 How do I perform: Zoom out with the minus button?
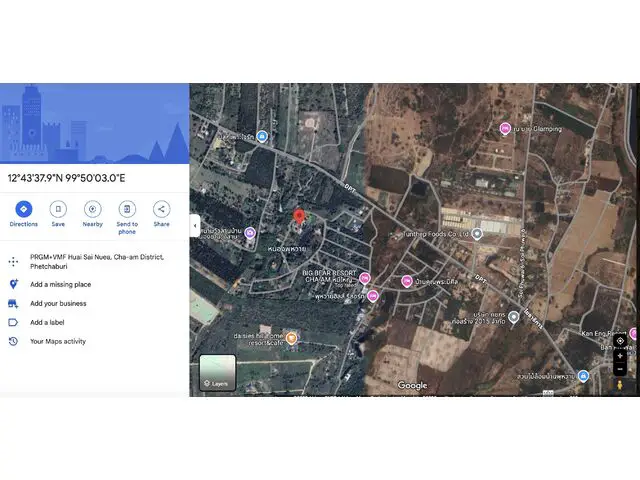point(620,368)
